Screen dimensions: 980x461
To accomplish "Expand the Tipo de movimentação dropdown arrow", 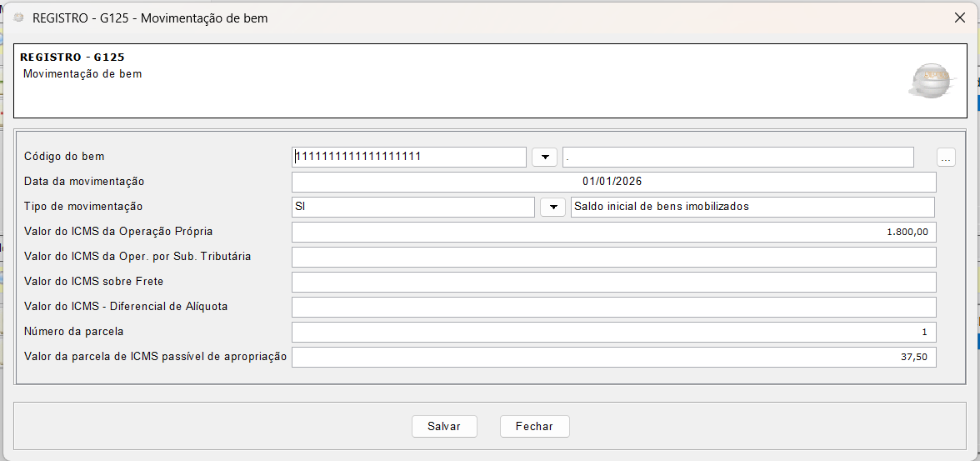I will point(552,207).
